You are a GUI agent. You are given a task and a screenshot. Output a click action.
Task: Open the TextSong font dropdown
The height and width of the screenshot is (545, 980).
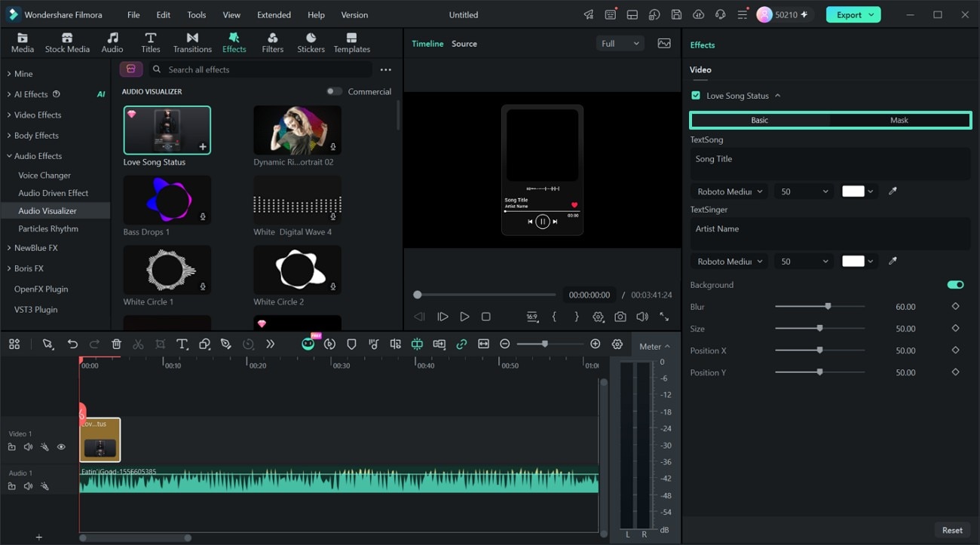tap(729, 191)
